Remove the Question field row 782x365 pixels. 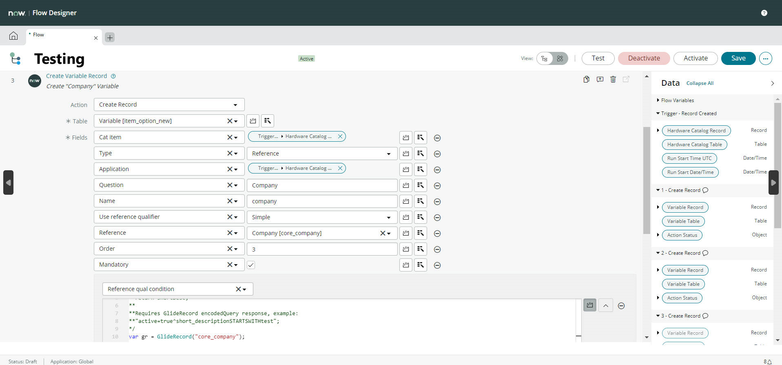[437, 185]
